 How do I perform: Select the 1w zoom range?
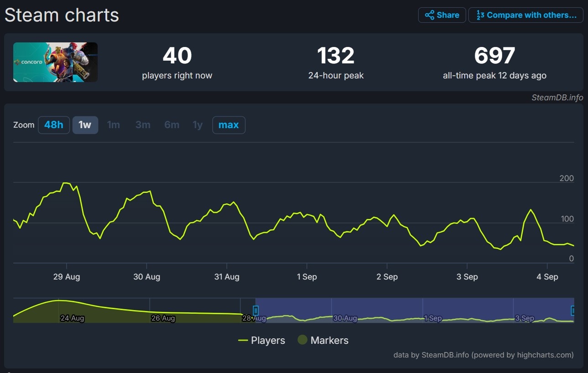85,125
